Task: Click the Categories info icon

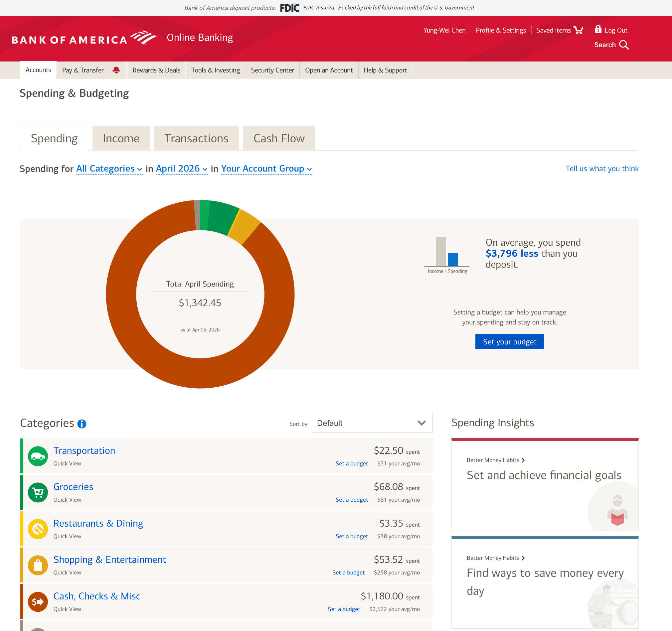Action: [82, 424]
